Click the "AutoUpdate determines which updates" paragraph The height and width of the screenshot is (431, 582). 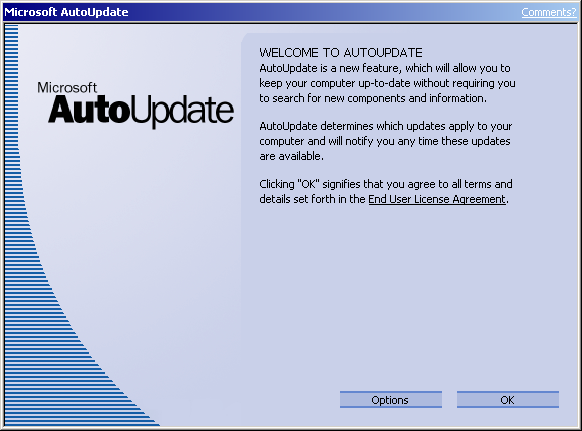386,141
